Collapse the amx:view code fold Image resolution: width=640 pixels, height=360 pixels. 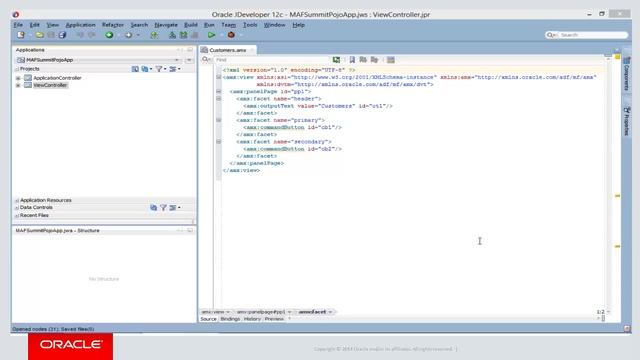tap(218, 77)
